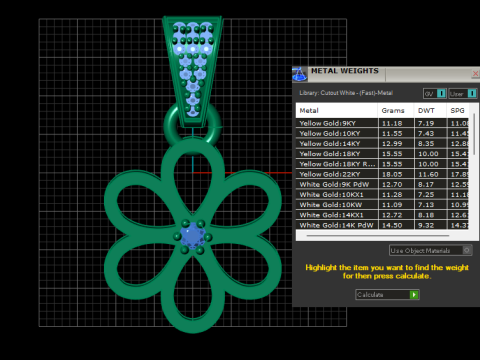This screenshot has width=480, height=360.
Task: Select the Yellow Gold:18KY row
Action: pyautogui.click(x=382, y=154)
